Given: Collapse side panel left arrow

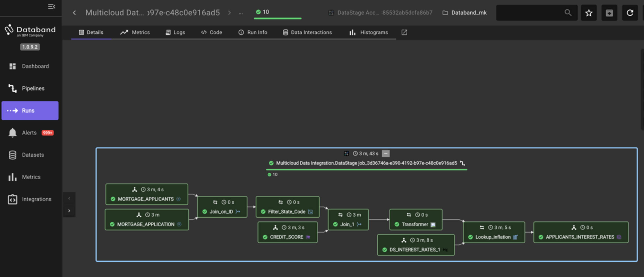Looking at the screenshot, I should (69, 198).
